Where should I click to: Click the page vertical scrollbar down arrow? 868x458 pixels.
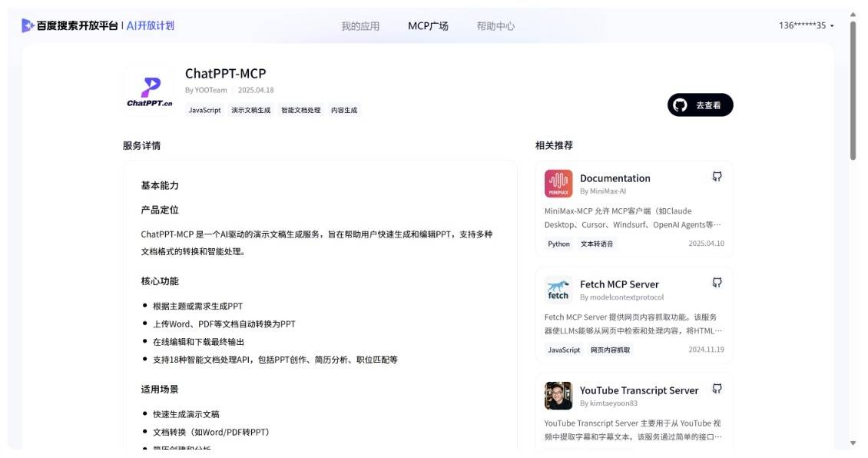tap(853, 443)
